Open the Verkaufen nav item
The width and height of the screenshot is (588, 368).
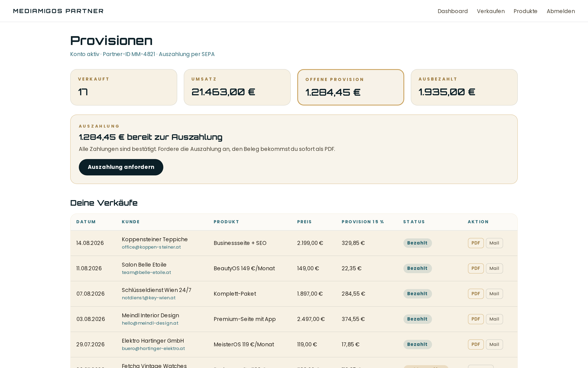491,11
